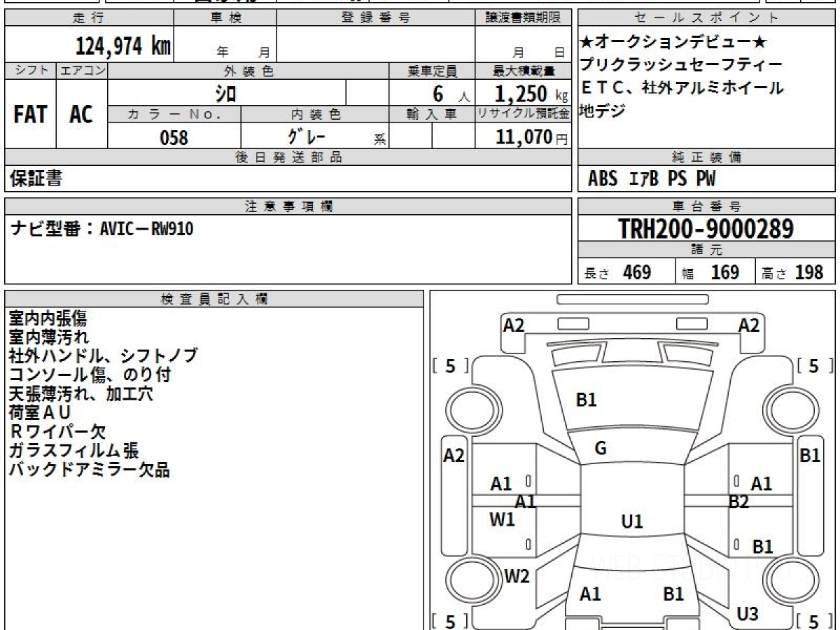Select the ガラスフィルム張 note

click(73, 450)
